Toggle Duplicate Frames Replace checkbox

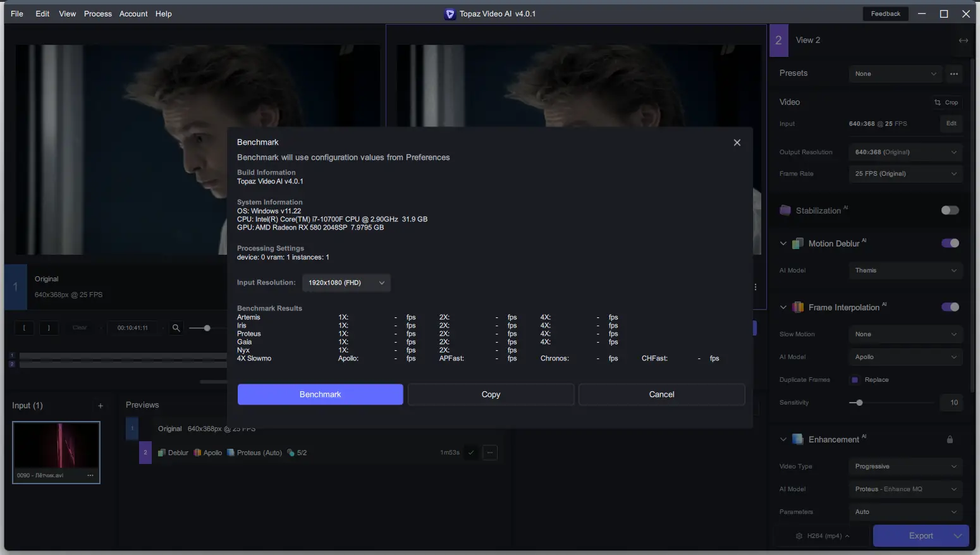point(855,380)
